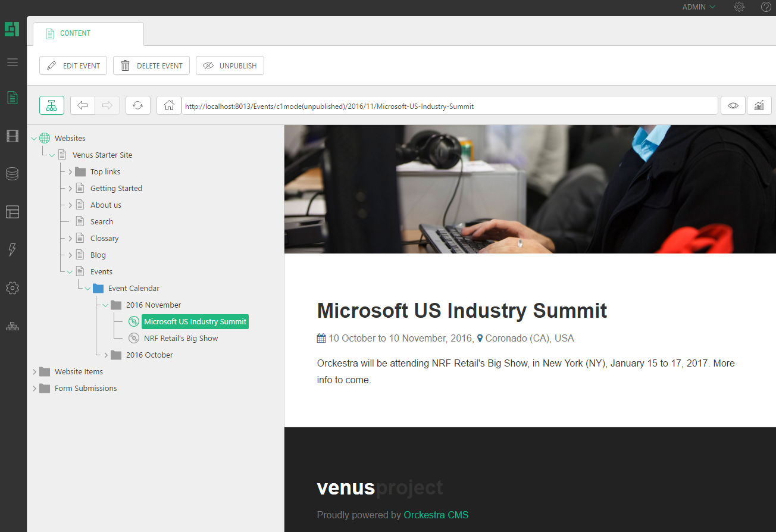Click the browser refresh icon
The width and height of the screenshot is (776, 532).
(x=137, y=105)
